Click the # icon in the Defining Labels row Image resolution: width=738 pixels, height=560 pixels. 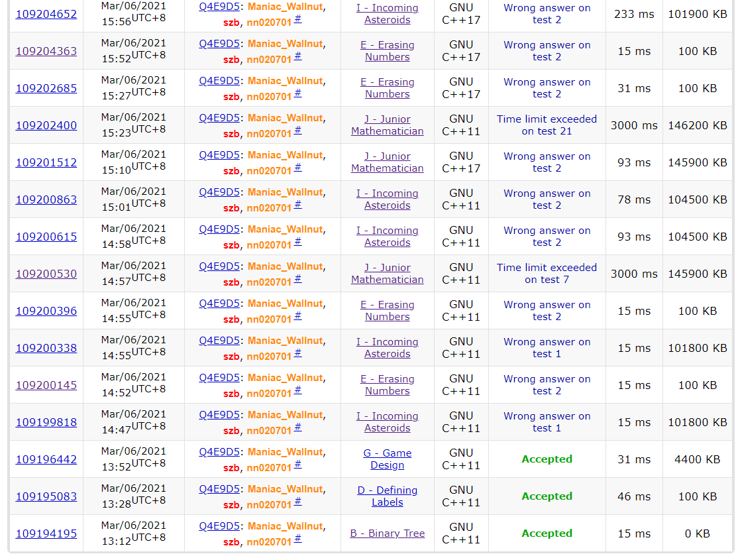(298, 502)
